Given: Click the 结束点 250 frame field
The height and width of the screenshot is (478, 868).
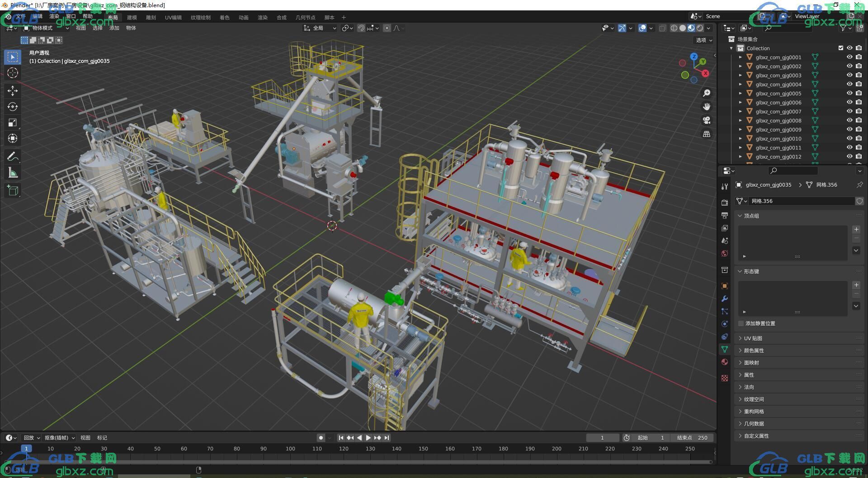Looking at the screenshot, I should coord(692,438).
